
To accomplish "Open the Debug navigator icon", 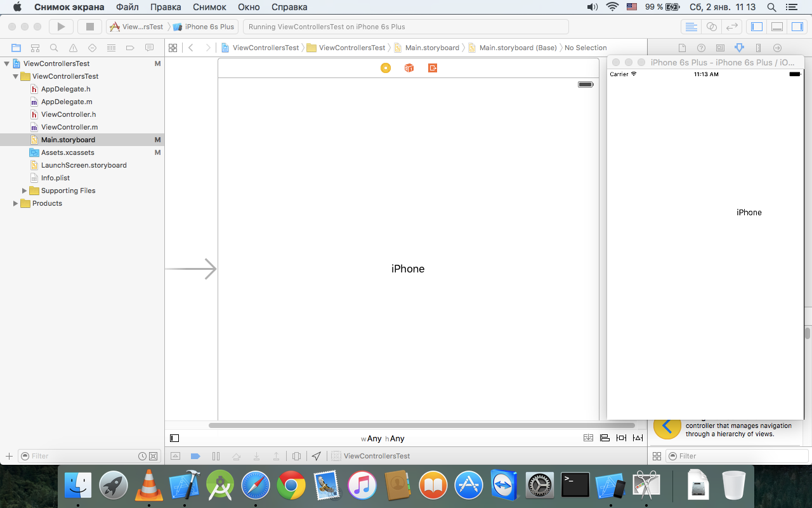I will click(x=111, y=48).
